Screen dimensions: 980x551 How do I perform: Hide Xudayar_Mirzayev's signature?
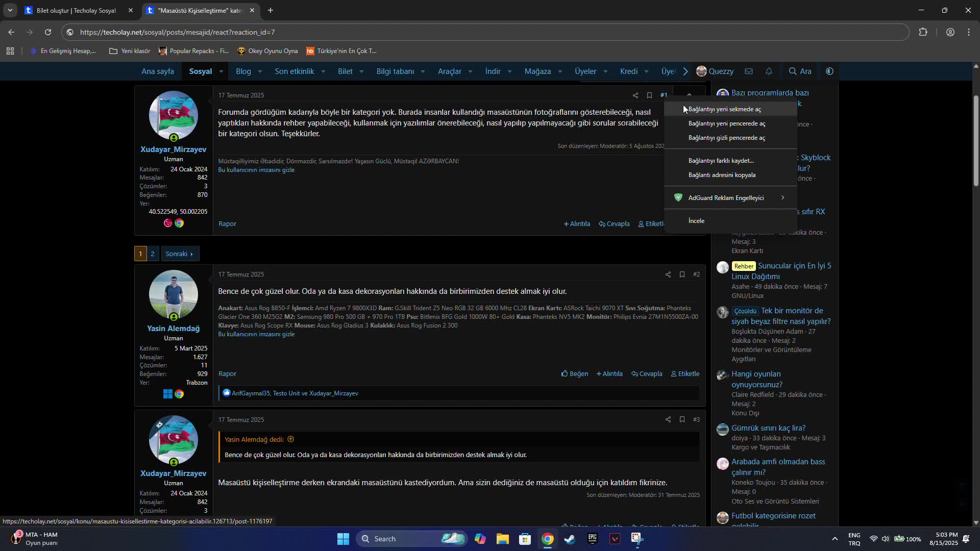click(x=256, y=170)
